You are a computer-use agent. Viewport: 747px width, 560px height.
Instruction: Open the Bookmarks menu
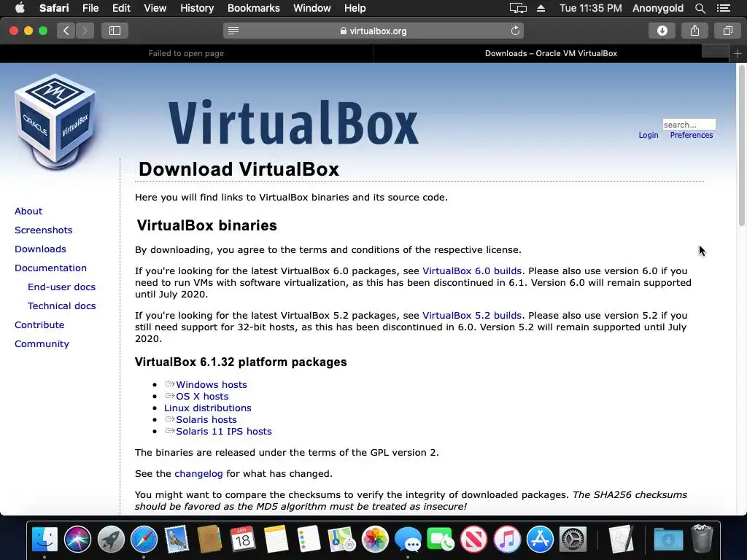pyautogui.click(x=253, y=8)
